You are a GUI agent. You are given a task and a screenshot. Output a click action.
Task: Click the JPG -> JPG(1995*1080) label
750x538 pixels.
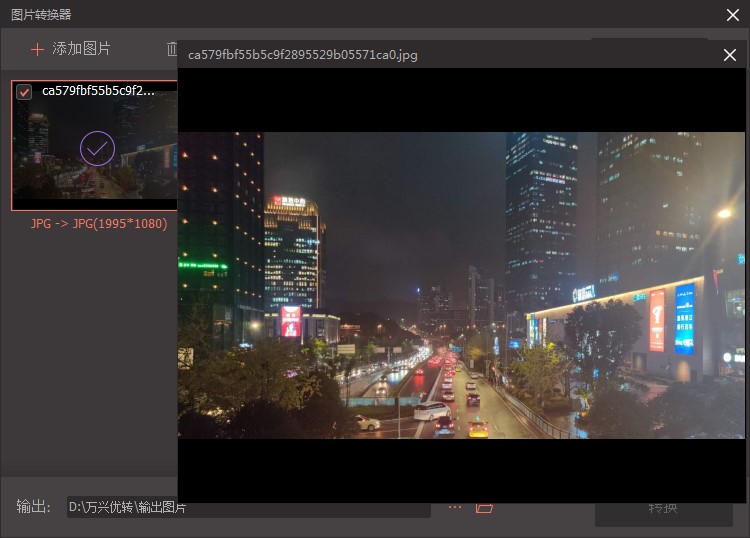(x=99, y=224)
